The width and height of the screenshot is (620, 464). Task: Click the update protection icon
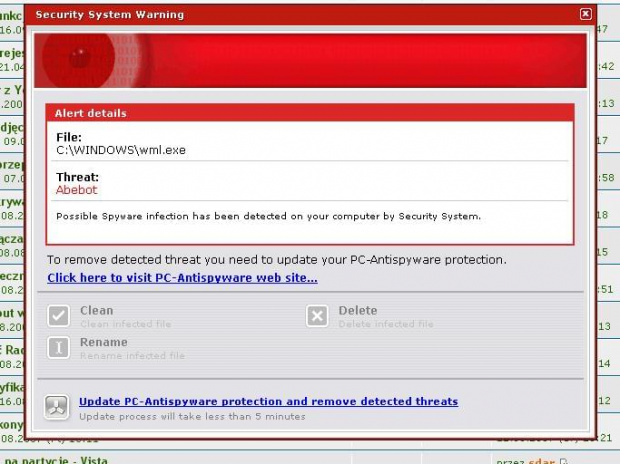[57, 407]
